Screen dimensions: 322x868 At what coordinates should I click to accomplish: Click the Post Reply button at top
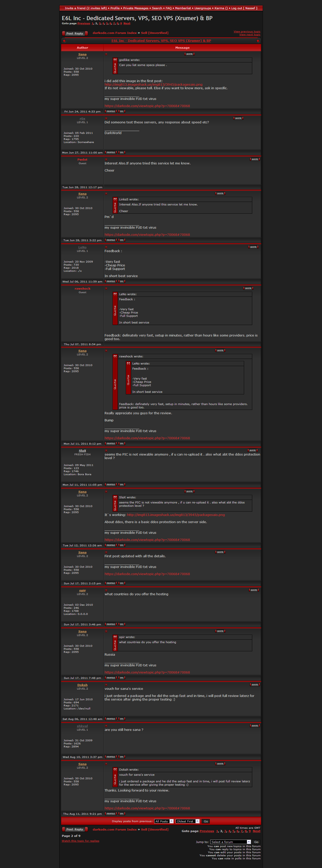tap(75, 33)
